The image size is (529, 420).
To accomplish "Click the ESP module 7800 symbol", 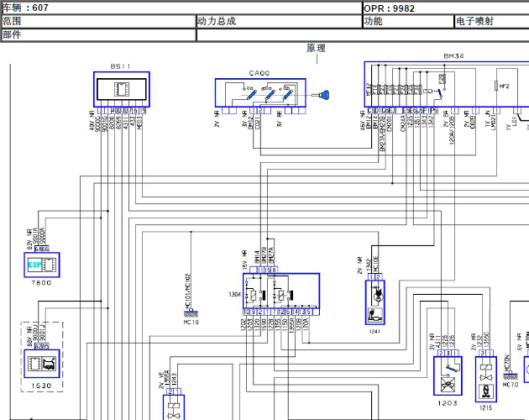I will (42, 265).
